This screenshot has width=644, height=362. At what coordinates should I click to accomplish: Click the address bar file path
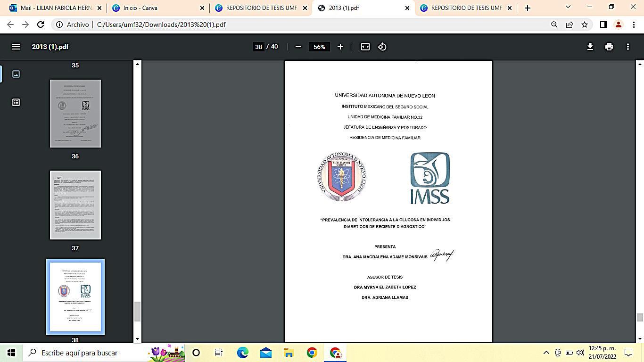tap(161, 25)
